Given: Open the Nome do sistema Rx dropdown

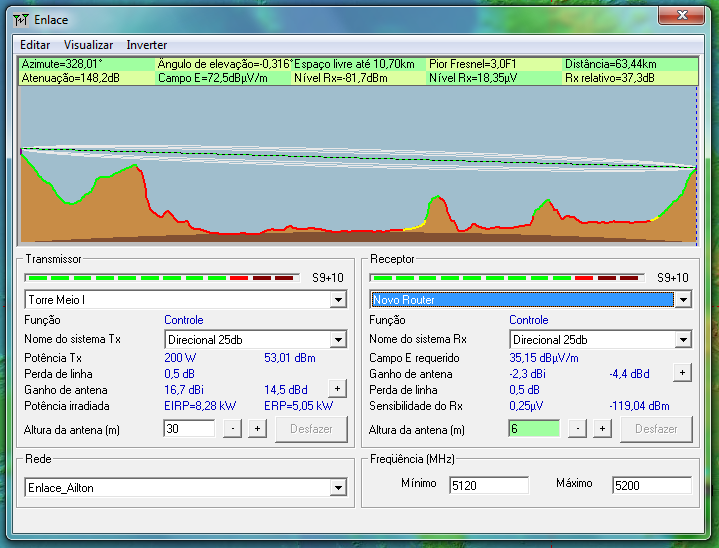Looking at the screenshot, I should click(x=683, y=340).
